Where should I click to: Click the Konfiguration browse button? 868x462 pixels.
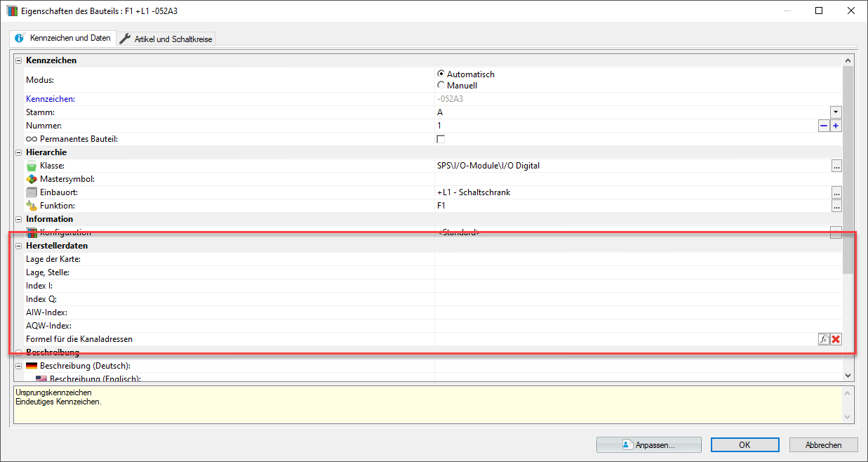pos(836,232)
